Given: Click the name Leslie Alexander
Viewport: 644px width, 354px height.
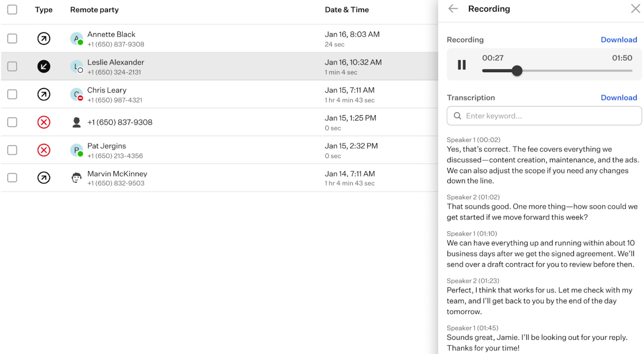Looking at the screenshot, I should pyautogui.click(x=116, y=62).
